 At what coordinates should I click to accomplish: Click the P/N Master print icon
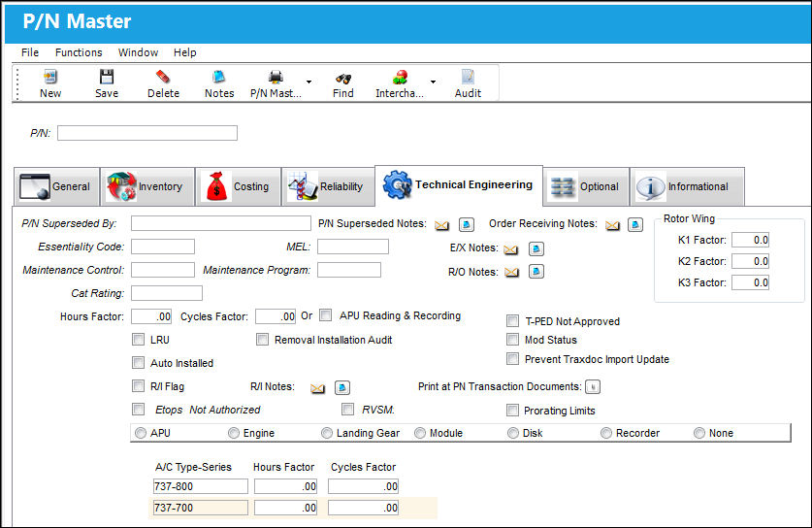pyautogui.click(x=276, y=77)
